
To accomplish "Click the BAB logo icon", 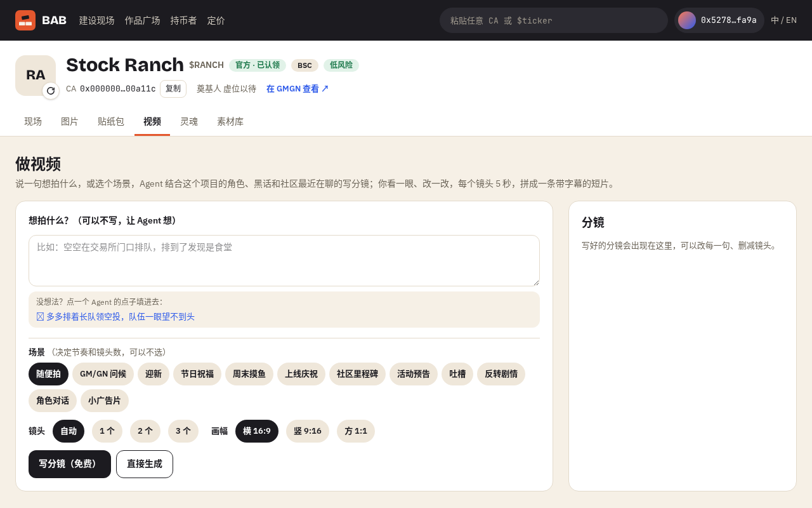I will (25, 20).
